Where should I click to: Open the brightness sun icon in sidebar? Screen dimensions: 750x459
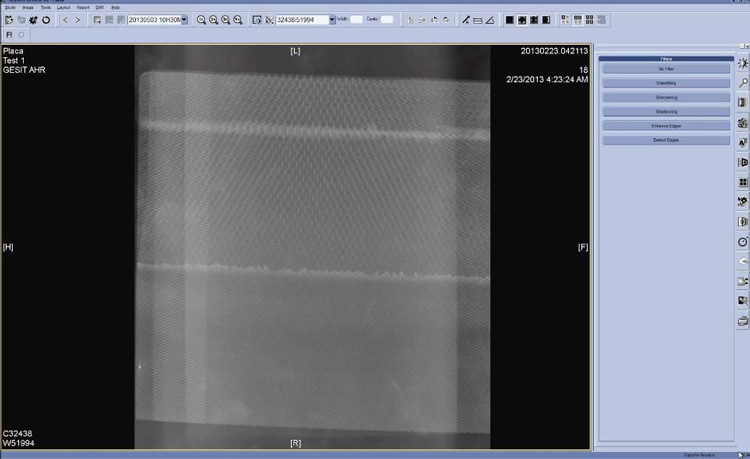click(x=743, y=63)
